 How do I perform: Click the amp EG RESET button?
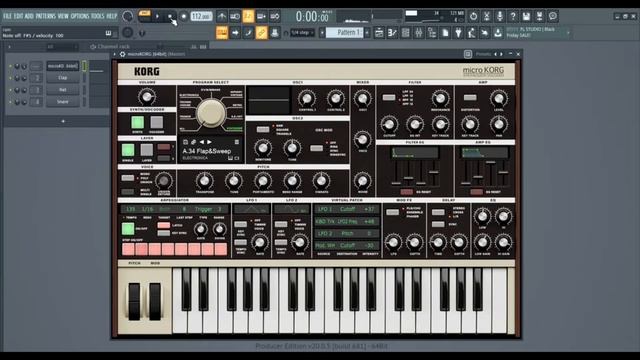476,191
